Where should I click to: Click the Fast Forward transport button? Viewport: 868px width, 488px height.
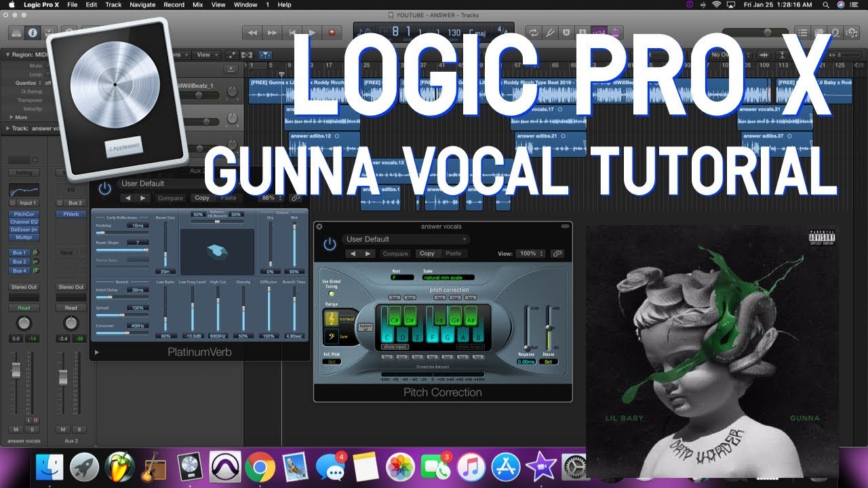click(x=273, y=32)
